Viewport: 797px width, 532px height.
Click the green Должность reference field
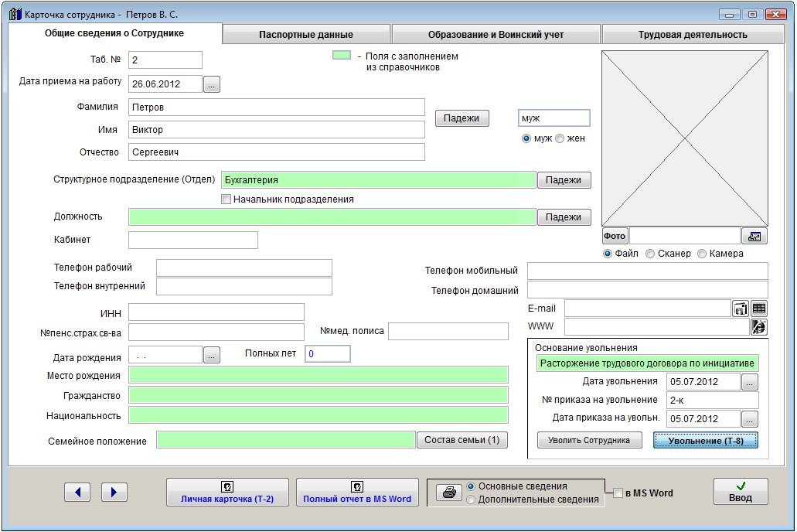[332, 217]
